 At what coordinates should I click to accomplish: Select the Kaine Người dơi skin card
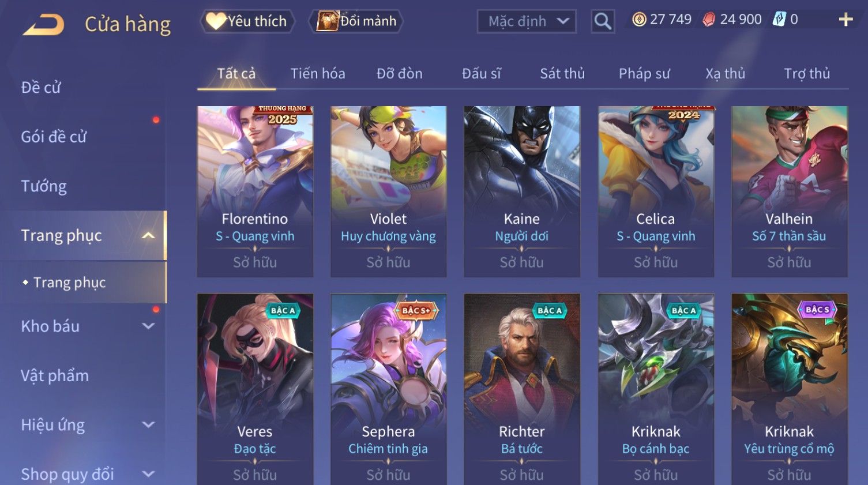click(522, 191)
